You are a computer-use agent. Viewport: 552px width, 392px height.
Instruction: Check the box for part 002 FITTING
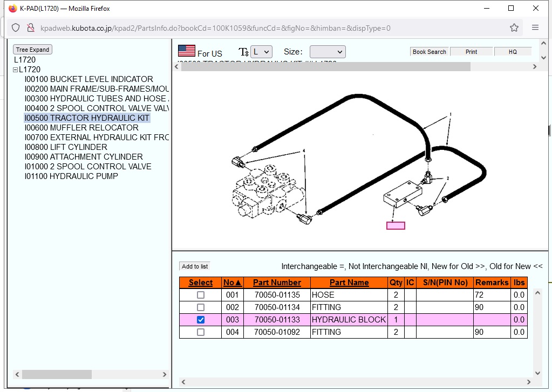coord(201,307)
